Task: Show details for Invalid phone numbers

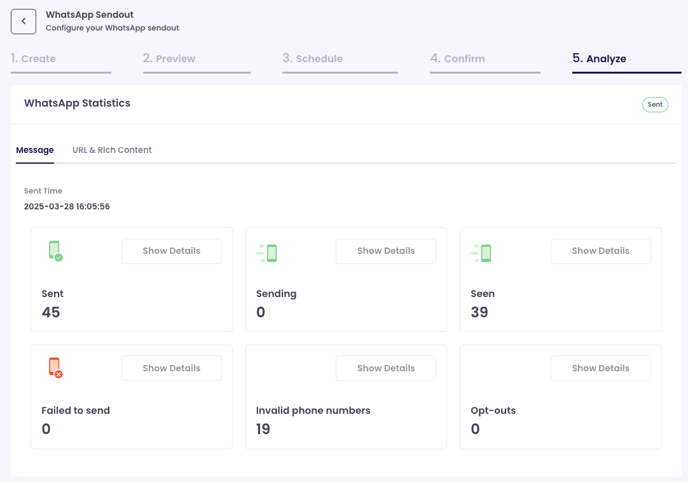Action: pos(386,368)
